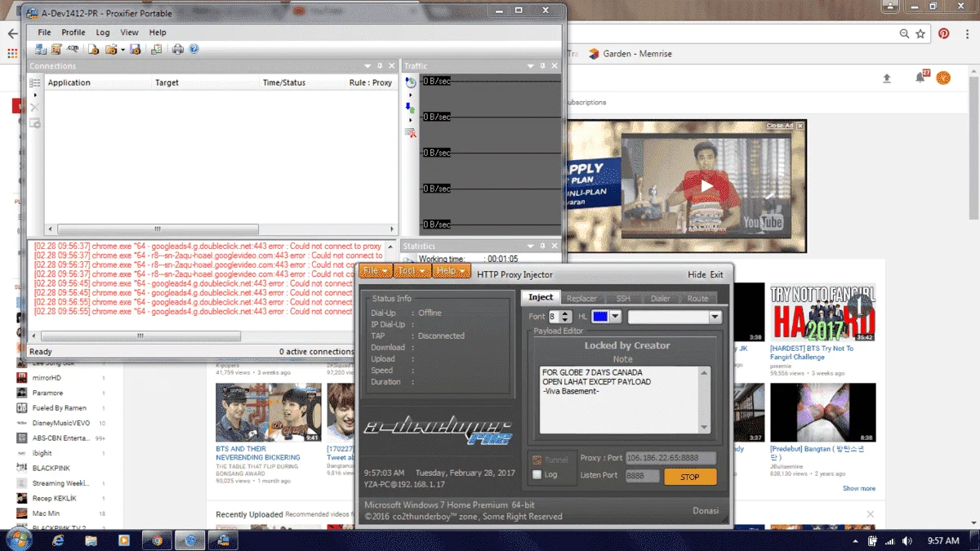Click the orange STOP button
980x551 pixels.
(x=690, y=477)
